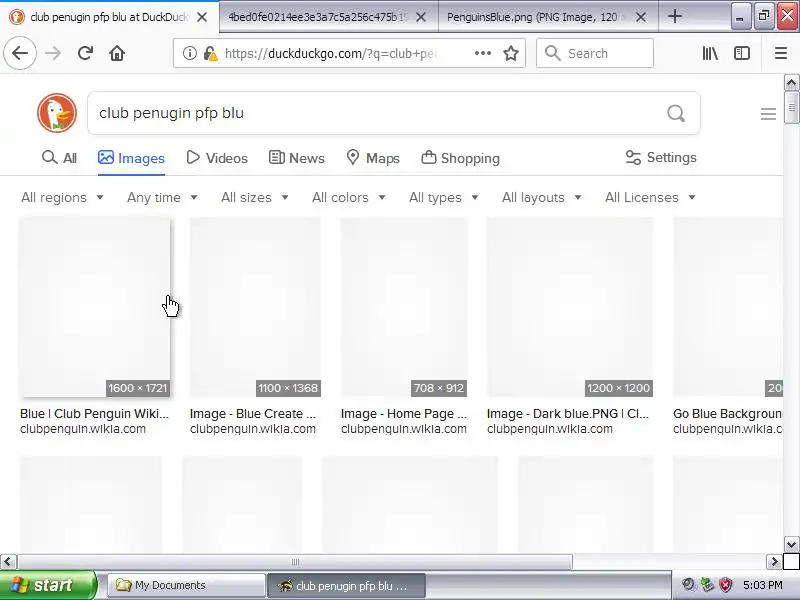The image size is (800, 600).
Task: Click the security shield tray icon
Action: point(725,585)
